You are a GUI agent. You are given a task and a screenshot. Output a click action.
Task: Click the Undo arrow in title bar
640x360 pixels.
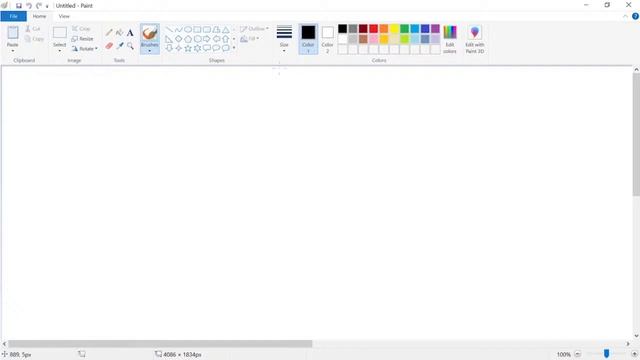point(29,6)
